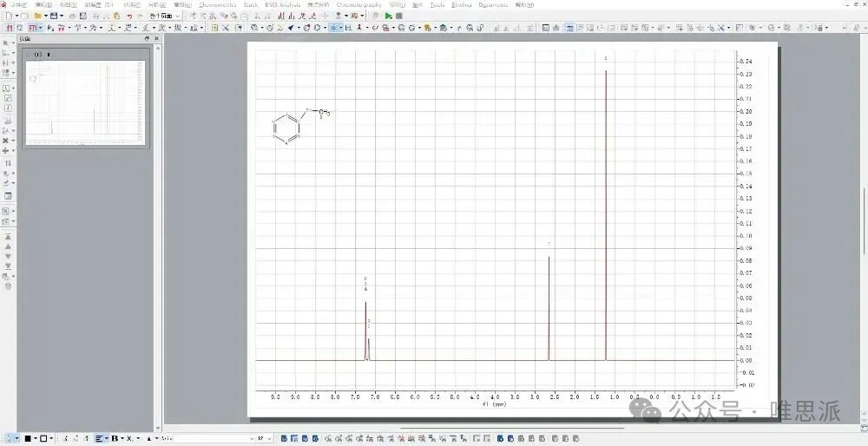Click the open folder icon

(x=37, y=16)
